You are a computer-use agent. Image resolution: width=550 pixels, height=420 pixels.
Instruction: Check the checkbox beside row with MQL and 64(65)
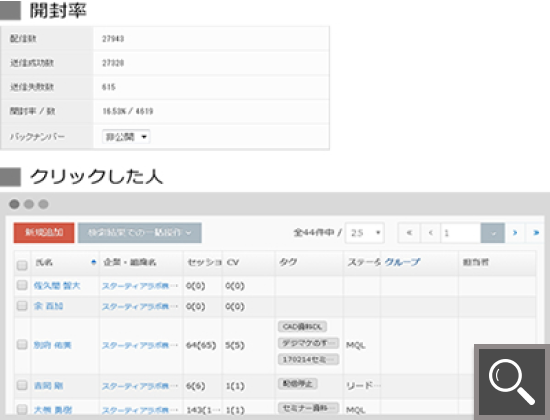[22, 345]
